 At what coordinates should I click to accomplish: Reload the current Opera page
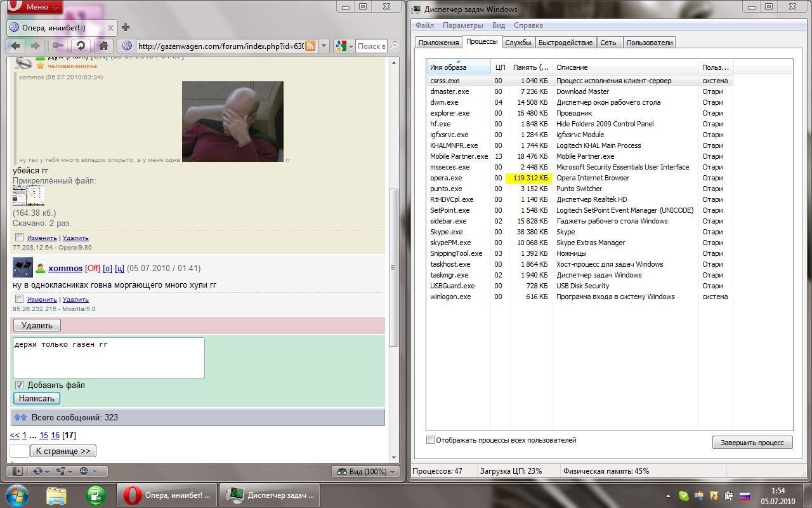pyautogui.click(x=80, y=46)
